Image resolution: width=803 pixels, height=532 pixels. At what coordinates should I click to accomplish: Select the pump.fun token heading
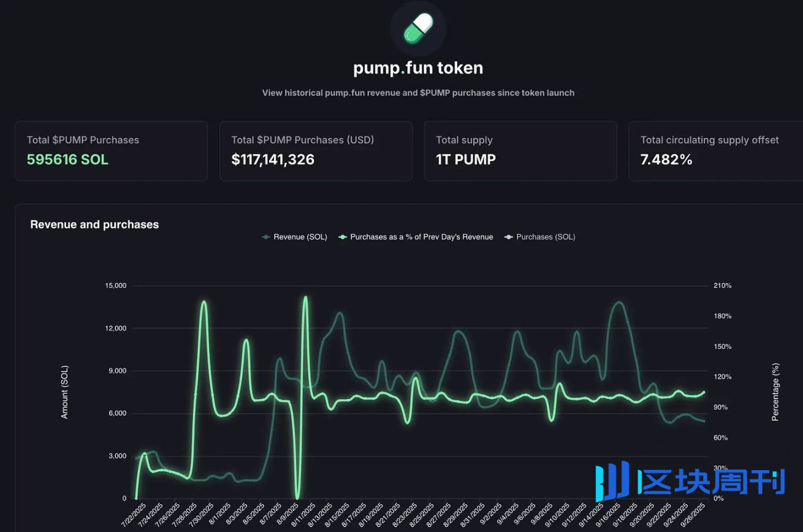[x=418, y=67]
